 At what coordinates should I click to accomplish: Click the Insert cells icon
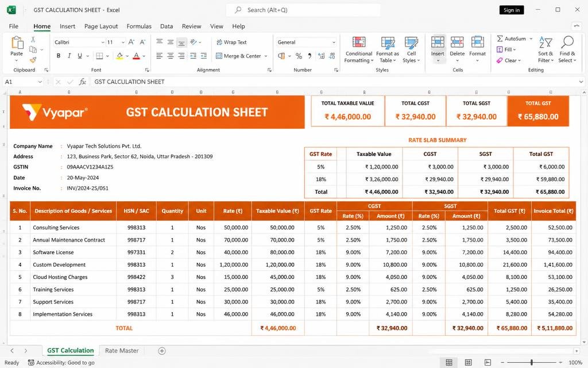[x=438, y=41]
